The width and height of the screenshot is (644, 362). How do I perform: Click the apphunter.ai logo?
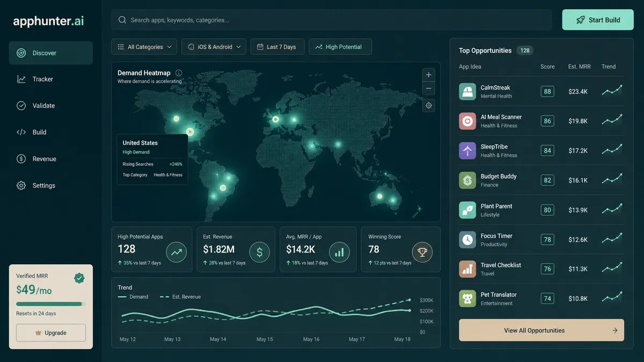click(48, 21)
